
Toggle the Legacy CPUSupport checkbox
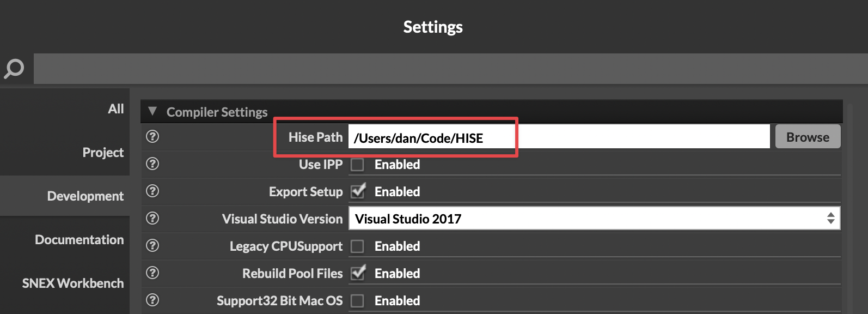pyautogui.click(x=357, y=246)
